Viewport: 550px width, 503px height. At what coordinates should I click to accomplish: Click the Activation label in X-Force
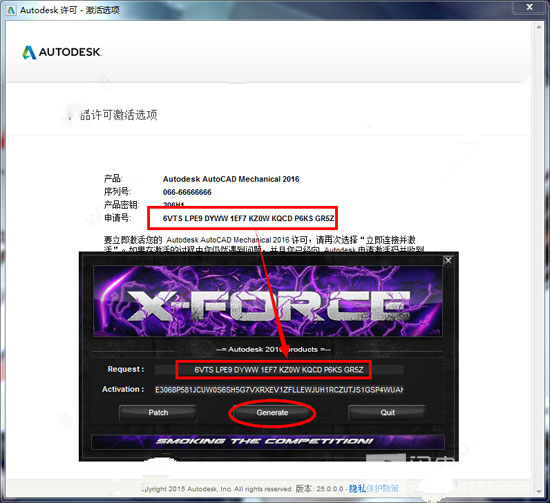click(x=123, y=389)
